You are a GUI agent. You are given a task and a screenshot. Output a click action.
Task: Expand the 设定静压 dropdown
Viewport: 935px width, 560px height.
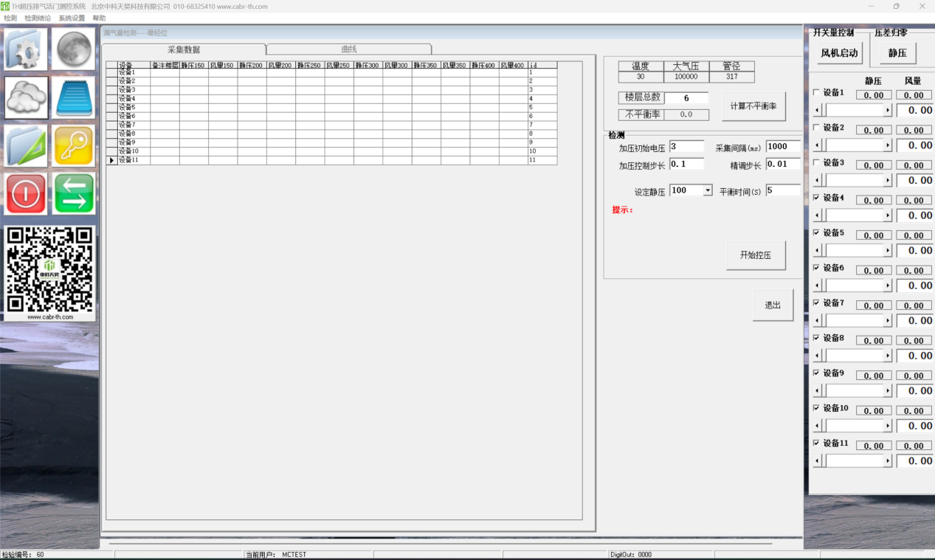(x=708, y=190)
